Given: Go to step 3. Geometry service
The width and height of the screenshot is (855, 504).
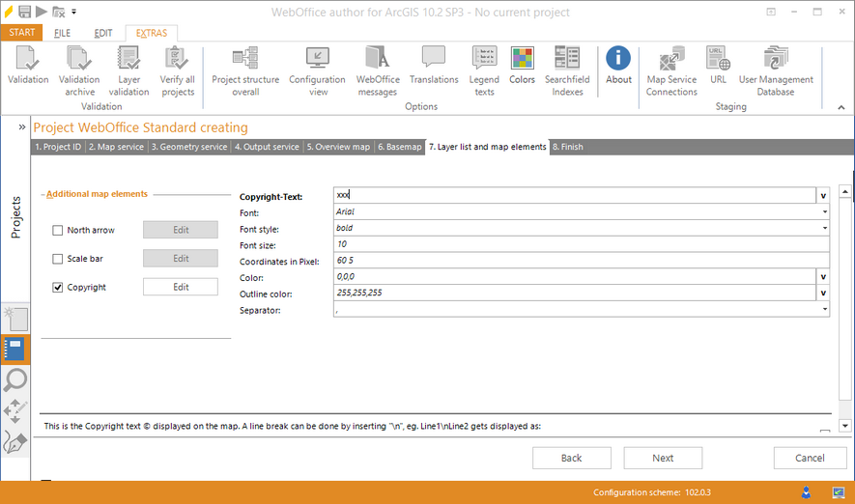Looking at the screenshot, I should pos(188,147).
